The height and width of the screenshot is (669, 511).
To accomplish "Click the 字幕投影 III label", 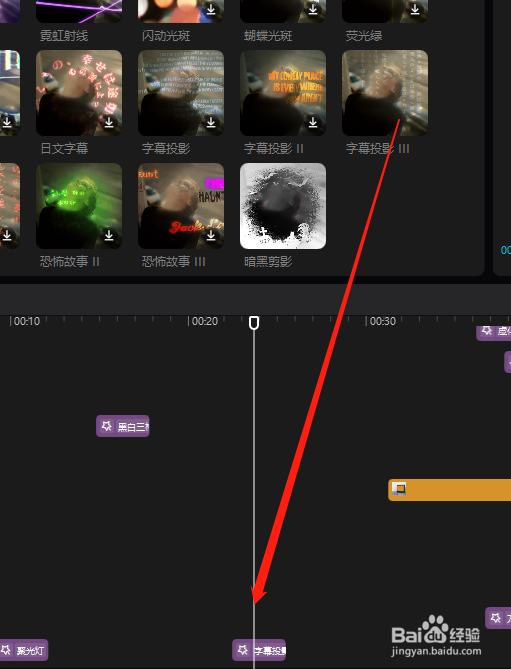I will click(x=377, y=148).
